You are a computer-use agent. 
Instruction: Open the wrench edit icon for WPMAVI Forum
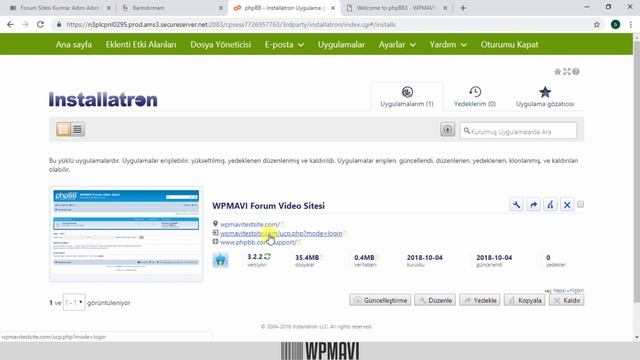[x=516, y=204]
